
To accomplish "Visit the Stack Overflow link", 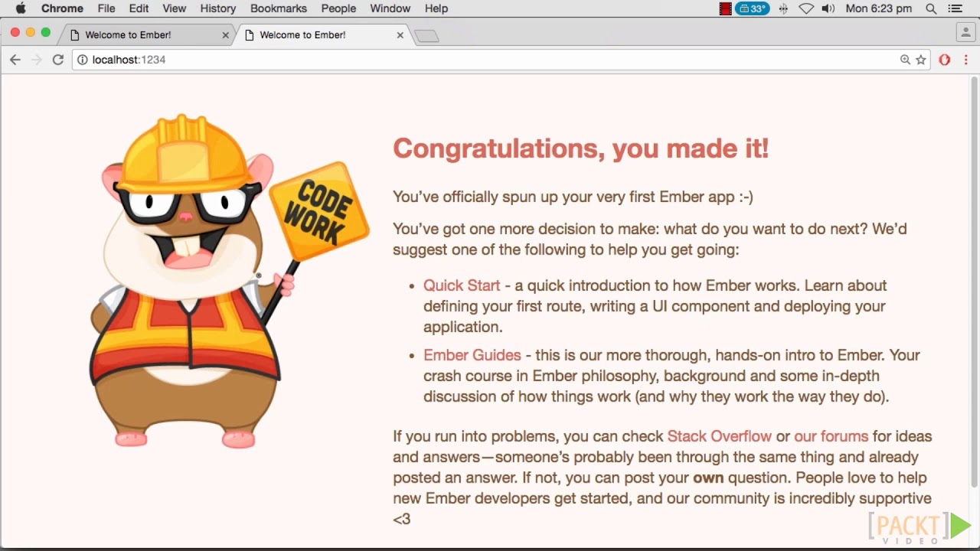I will pyautogui.click(x=720, y=436).
